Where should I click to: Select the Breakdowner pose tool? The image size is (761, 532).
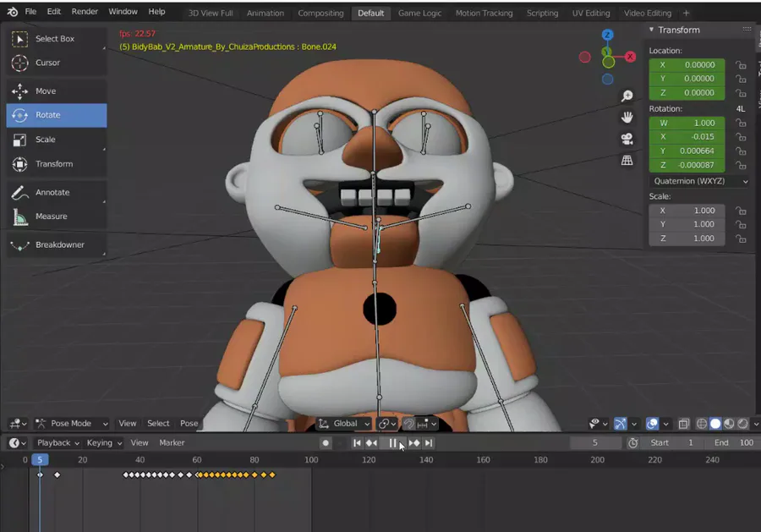(57, 245)
